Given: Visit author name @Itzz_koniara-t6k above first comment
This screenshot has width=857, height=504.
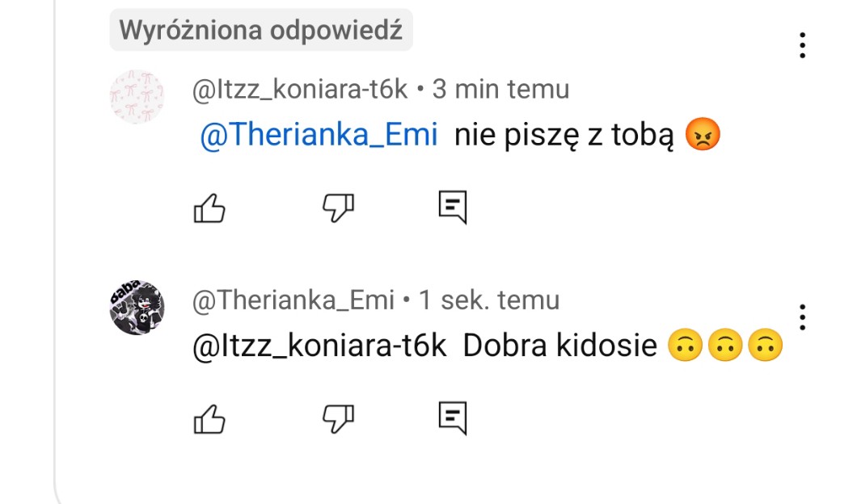Looking at the screenshot, I should point(300,89).
